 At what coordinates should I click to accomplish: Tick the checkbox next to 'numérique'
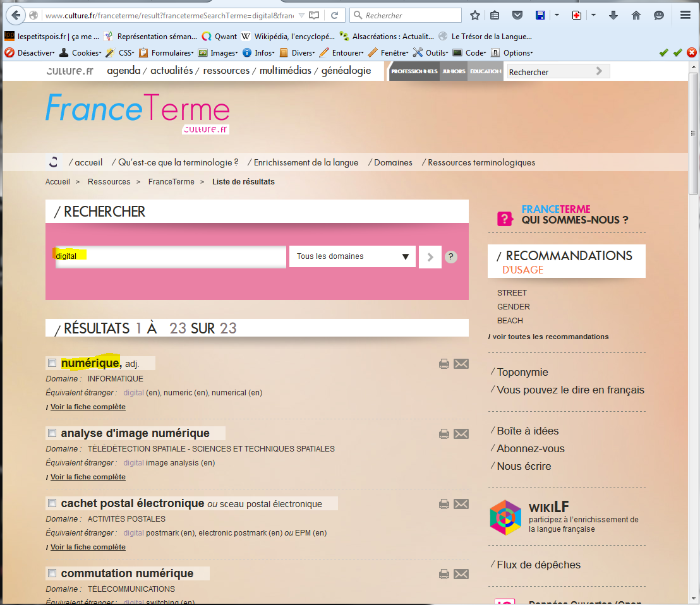point(52,363)
